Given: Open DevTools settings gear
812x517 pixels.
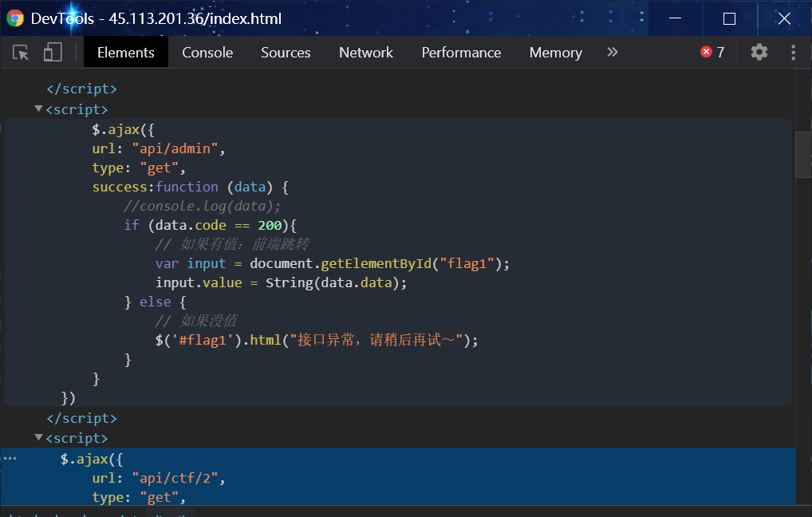Looking at the screenshot, I should pos(759,53).
